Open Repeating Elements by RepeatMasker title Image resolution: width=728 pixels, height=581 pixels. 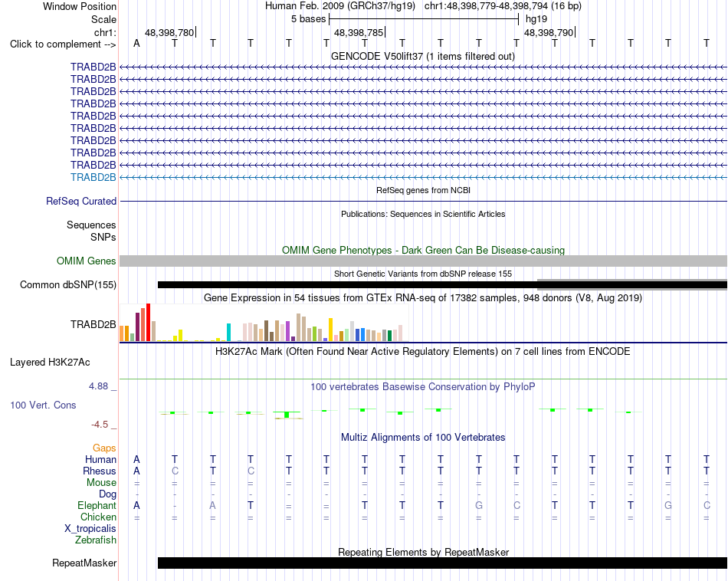[423, 552]
